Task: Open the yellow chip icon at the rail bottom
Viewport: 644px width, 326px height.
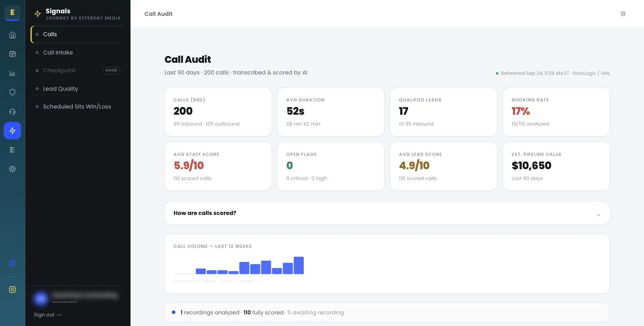Action: (12, 289)
